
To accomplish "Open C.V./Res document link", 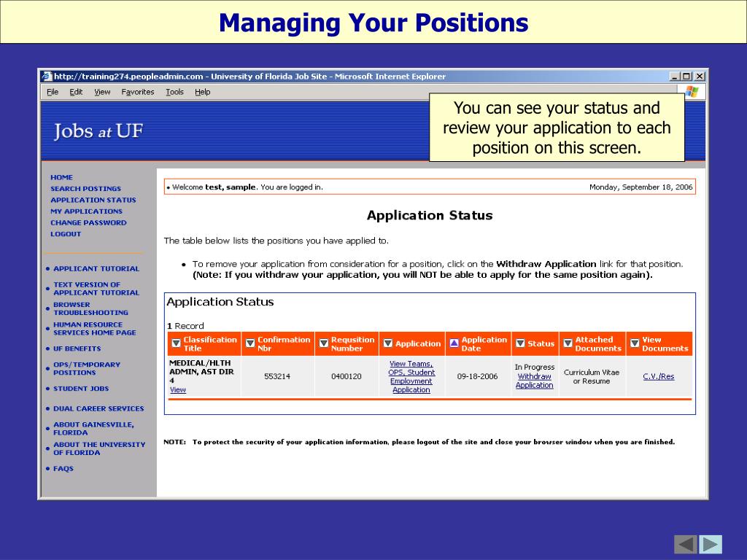I will pos(659,376).
